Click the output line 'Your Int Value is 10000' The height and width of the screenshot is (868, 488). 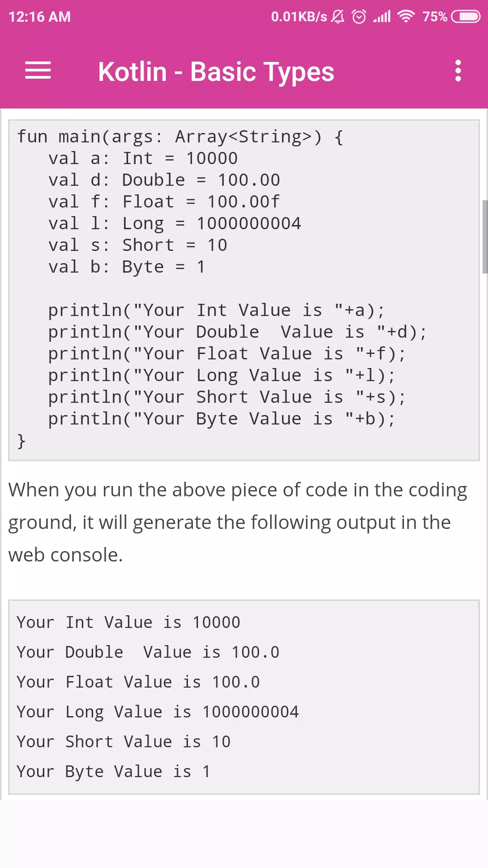[128, 623]
